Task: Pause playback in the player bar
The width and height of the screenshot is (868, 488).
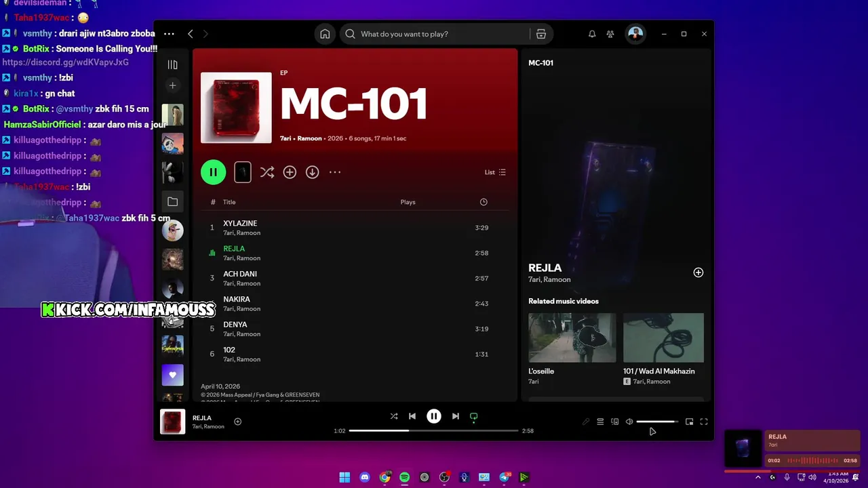Action: click(x=434, y=416)
